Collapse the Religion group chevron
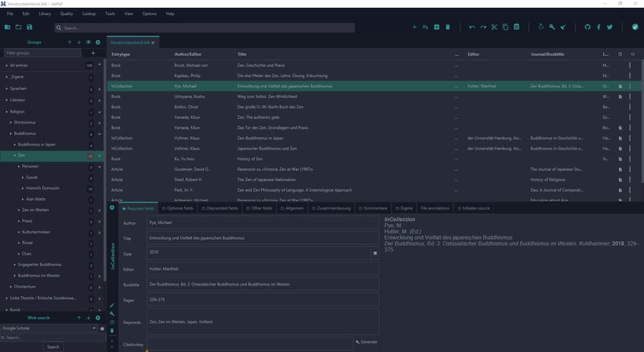The image size is (644, 352). 99,112
